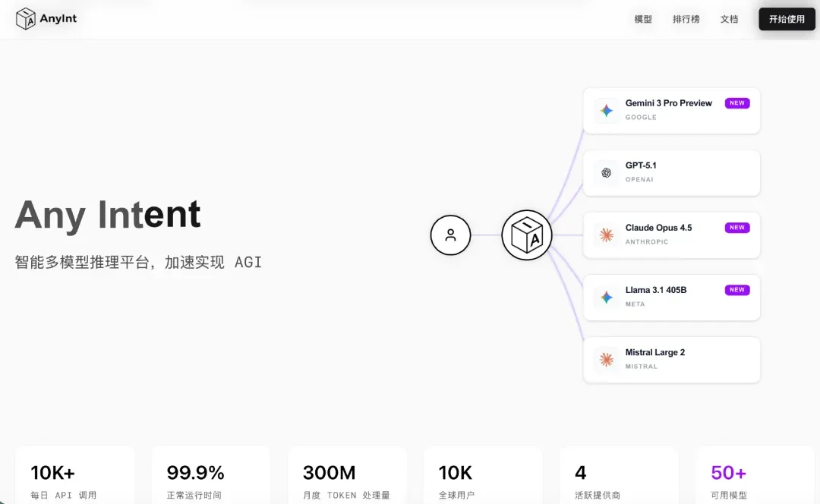Click the 10K+ 每日 API 调用 stat
820x504 pixels.
point(74,478)
